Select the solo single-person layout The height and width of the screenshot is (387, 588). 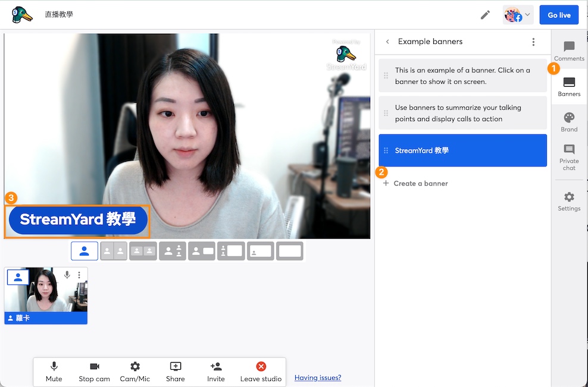(x=85, y=251)
